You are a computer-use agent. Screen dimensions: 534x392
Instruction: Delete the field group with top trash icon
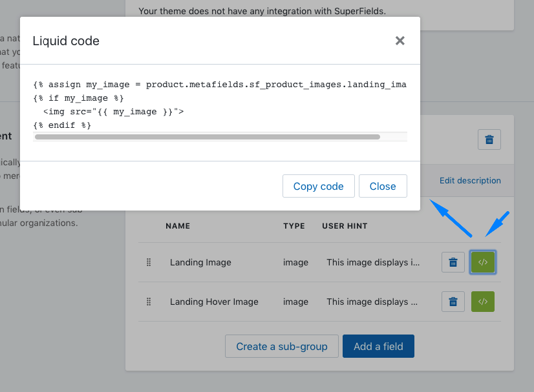coord(489,139)
